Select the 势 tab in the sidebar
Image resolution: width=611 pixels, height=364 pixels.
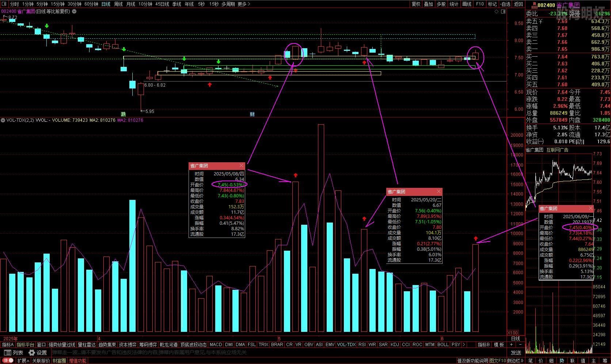562,361
